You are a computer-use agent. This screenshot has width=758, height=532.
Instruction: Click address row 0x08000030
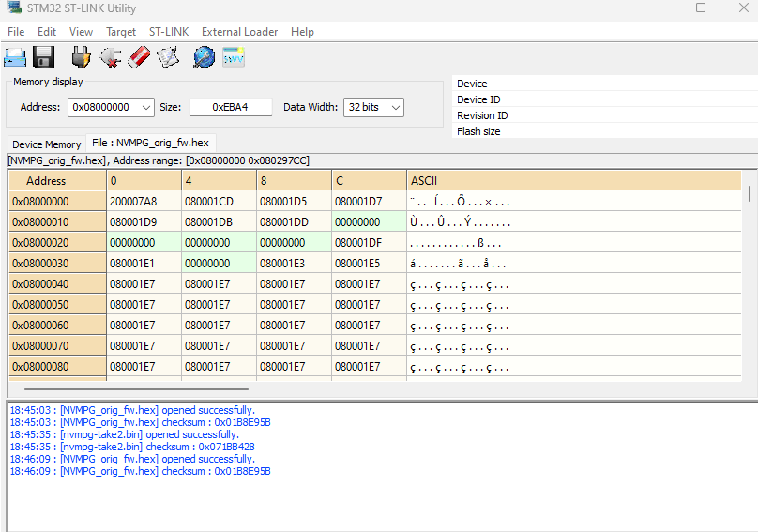[x=57, y=264]
